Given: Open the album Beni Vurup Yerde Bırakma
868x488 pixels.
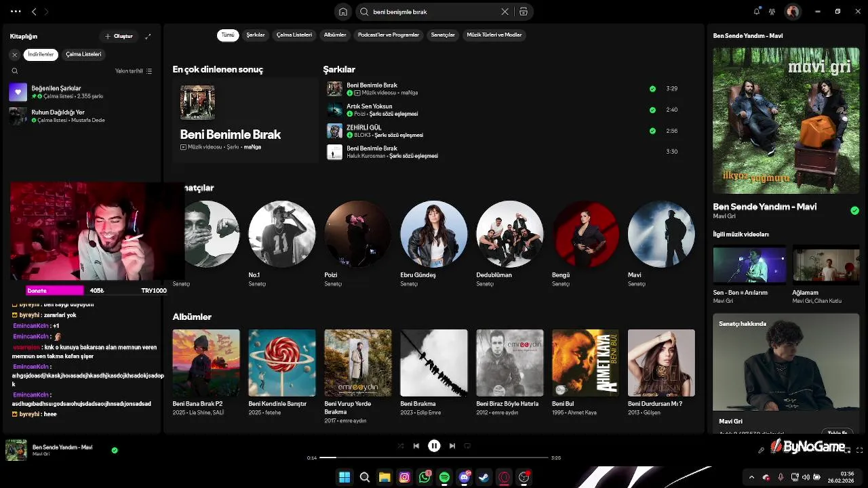Looking at the screenshot, I should pyautogui.click(x=357, y=378).
